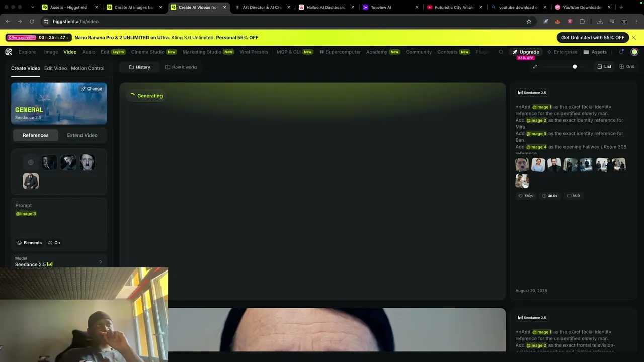Open Viral Presets in navigation
644x362 pixels.
click(254, 52)
